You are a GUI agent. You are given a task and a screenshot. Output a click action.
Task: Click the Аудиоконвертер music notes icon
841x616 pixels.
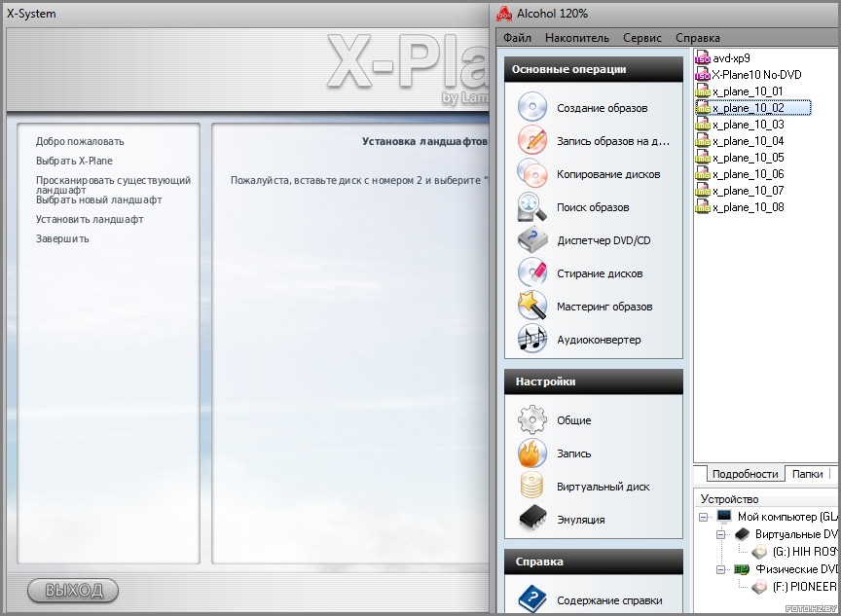tap(532, 340)
